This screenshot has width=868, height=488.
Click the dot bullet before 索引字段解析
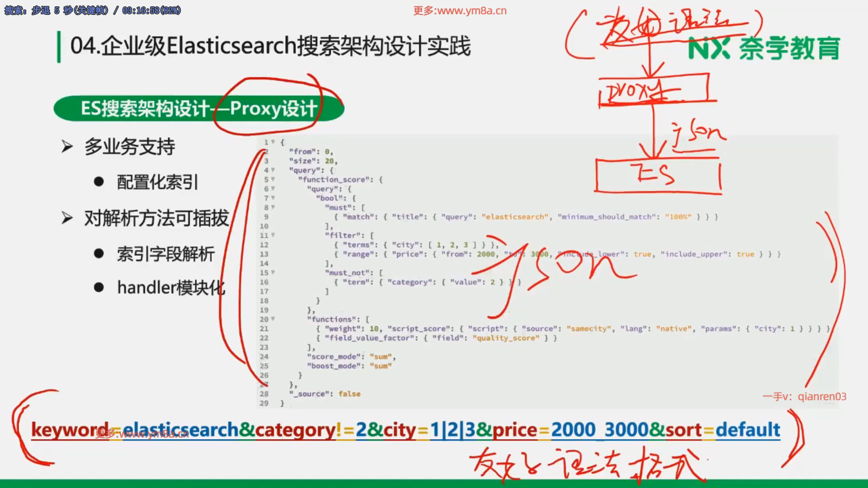99,254
